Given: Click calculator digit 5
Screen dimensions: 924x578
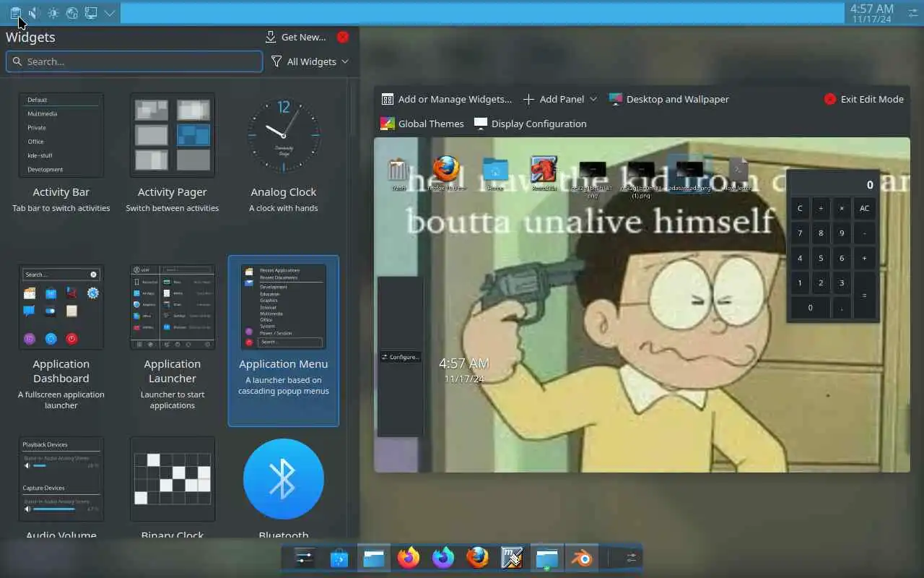Looking at the screenshot, I should [x=821, y=258].
